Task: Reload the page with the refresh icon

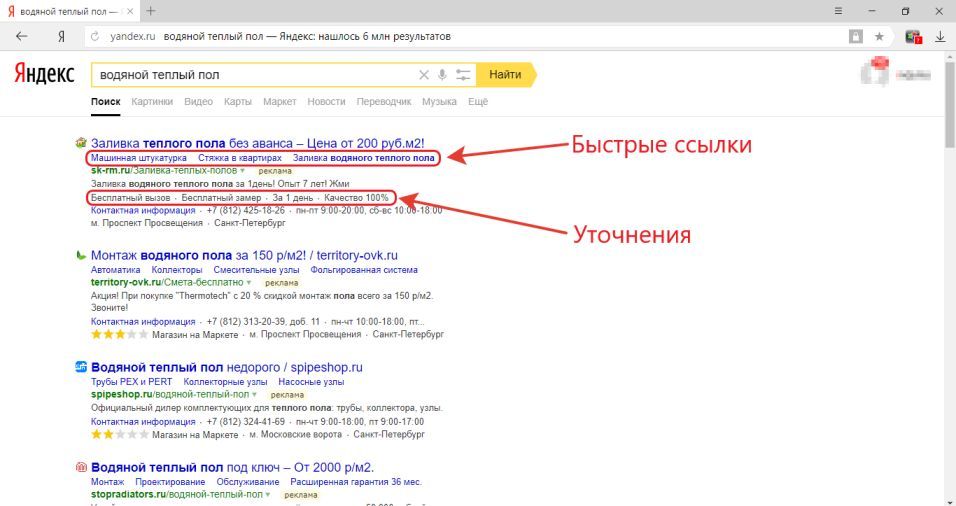Action: pos(95,37)
